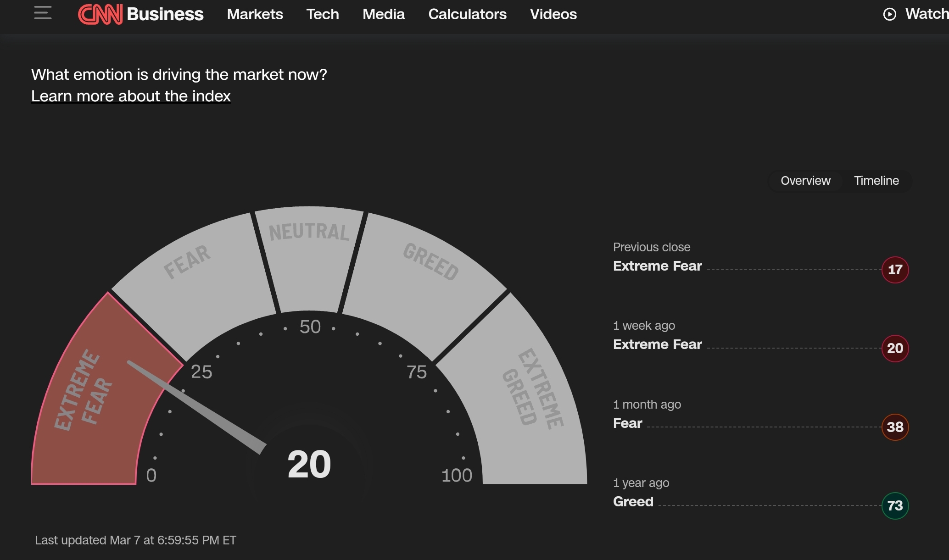Viewport: 949px width, 560px height.
Task: Click the current index value 20
Action: 309,464
